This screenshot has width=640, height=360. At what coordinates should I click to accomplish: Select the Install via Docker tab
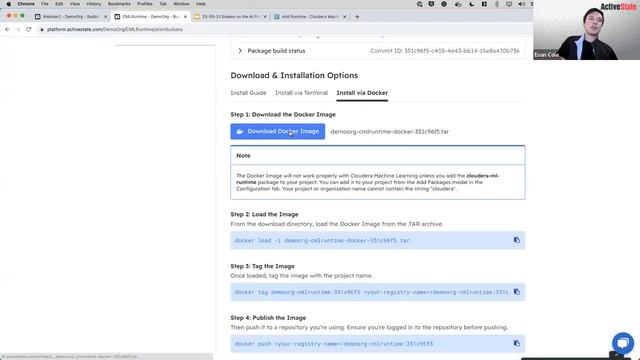(362, 93)
